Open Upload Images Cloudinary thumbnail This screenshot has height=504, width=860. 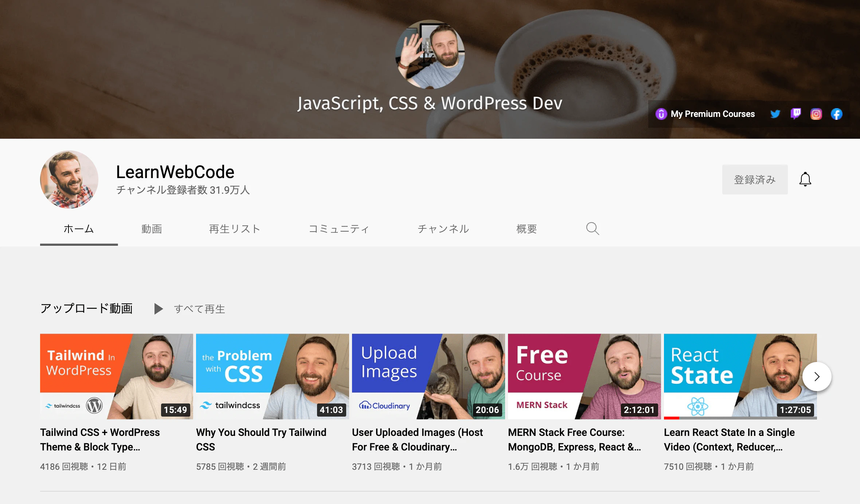coord(429,377)
